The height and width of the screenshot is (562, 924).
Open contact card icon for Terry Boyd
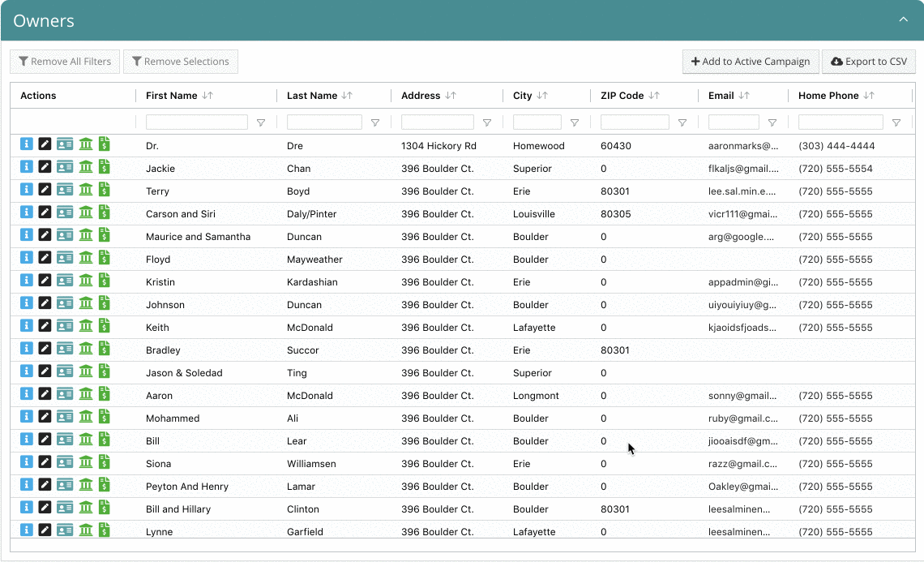coord(65,190)
